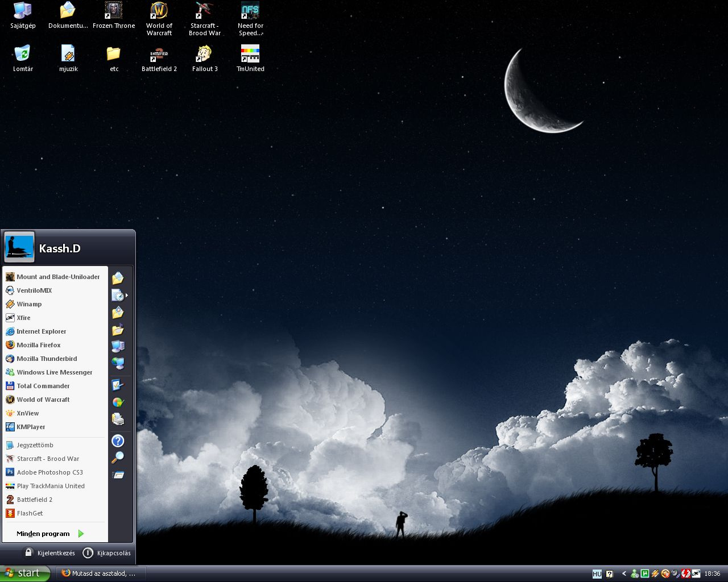Open My Documents icon in start menu
The image size is (728, 582).
[x=118, y=278]
